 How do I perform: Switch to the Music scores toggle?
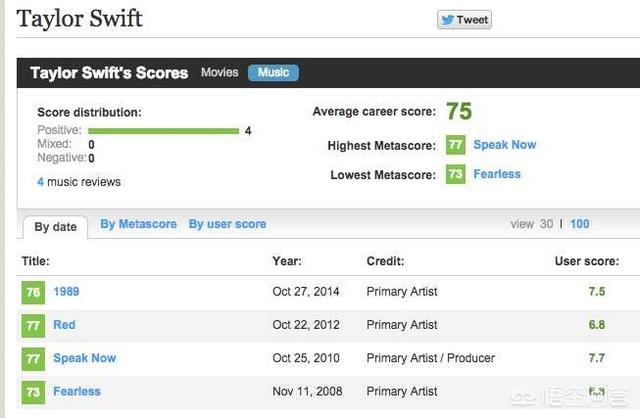[x=273, y=73]
